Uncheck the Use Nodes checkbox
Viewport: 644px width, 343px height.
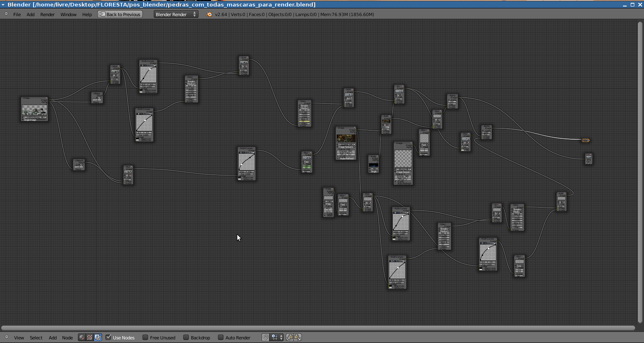(x=109, y=337)
